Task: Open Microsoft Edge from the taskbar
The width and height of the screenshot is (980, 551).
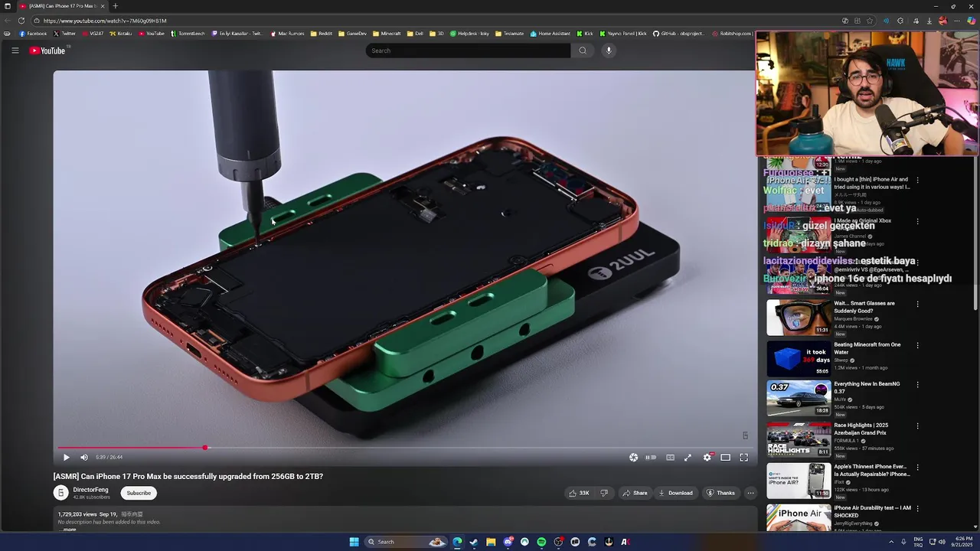Action: (x=457, y=542)
